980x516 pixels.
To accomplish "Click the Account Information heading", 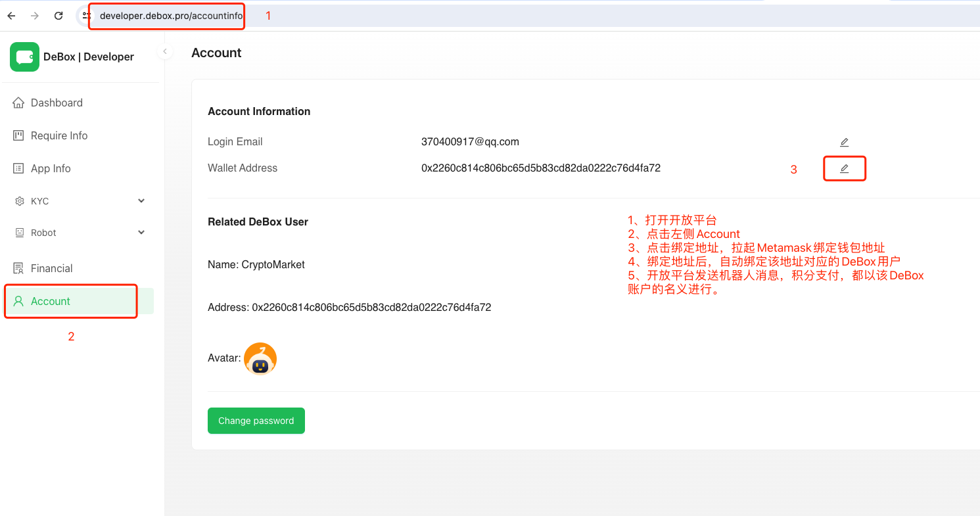I will click(259, 111).
